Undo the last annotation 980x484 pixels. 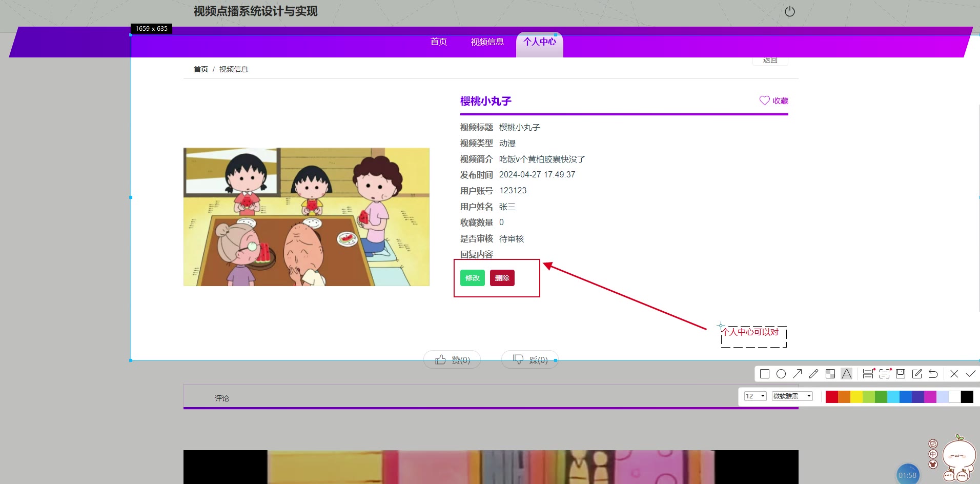[933, 374]
